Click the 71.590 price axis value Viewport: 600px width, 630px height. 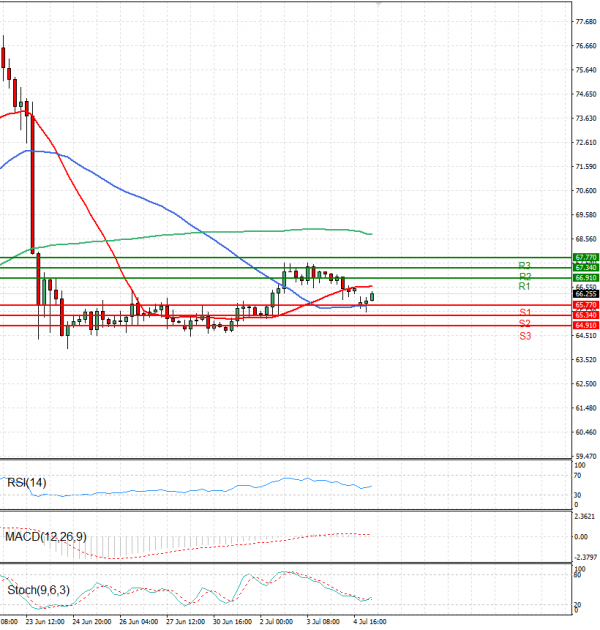(586, 166)
